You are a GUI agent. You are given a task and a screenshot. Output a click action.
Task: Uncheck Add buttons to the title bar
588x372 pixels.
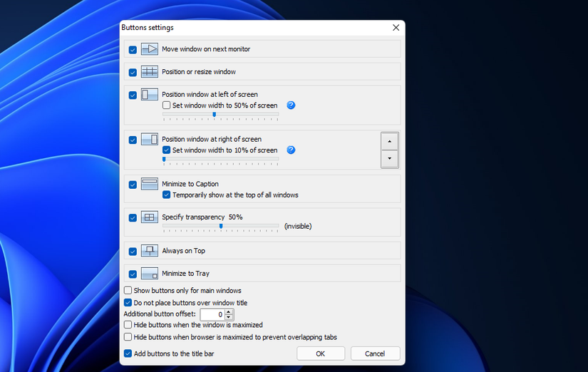(x=128, y=353)
